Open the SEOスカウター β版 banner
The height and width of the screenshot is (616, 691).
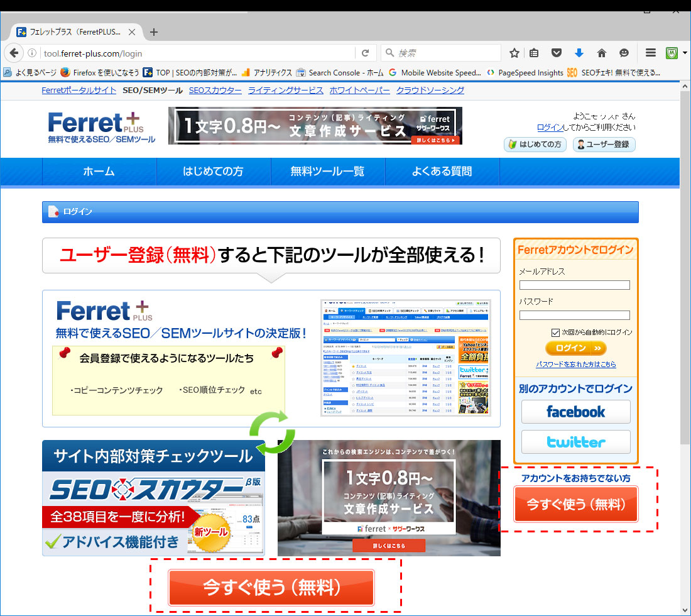[x=153, y=498]
